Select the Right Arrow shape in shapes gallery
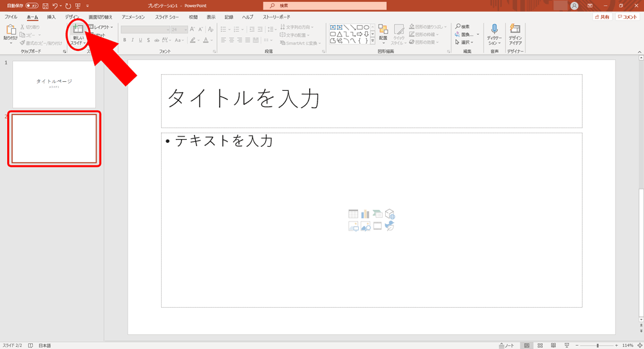The height and width of the screenshot is (349, 644). (359, 34)
